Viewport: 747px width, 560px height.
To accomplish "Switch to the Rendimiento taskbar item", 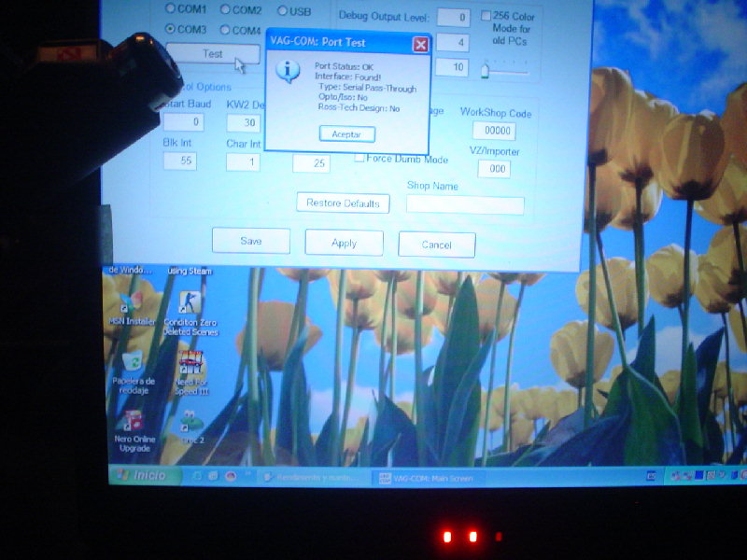I will tap(314, 477).
